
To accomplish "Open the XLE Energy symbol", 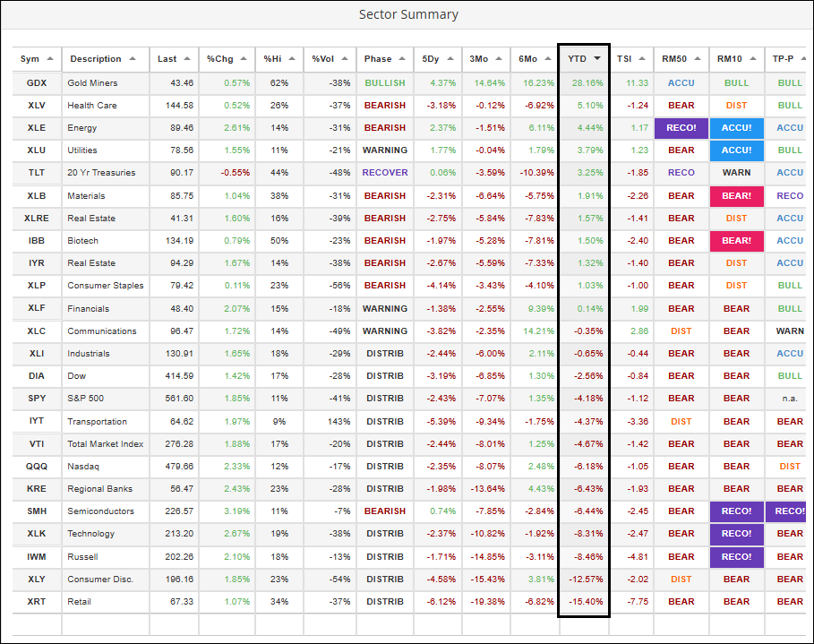I will click(37, 128).
